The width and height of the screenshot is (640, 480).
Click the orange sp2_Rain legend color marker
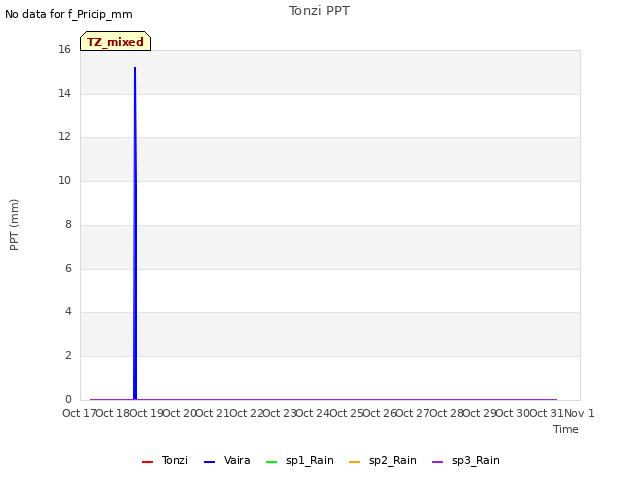355,462
